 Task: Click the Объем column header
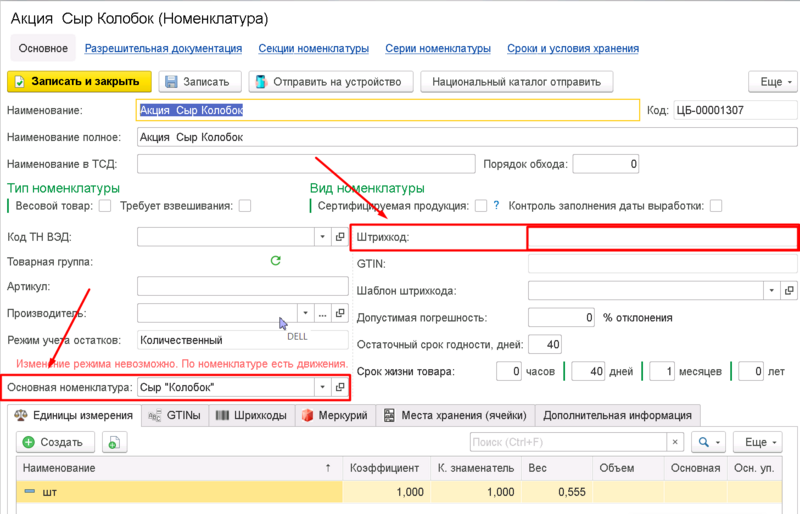628,468
